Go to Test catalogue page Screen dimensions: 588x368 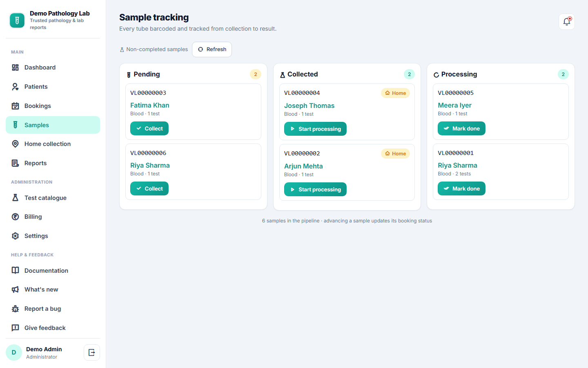point(53,198)
